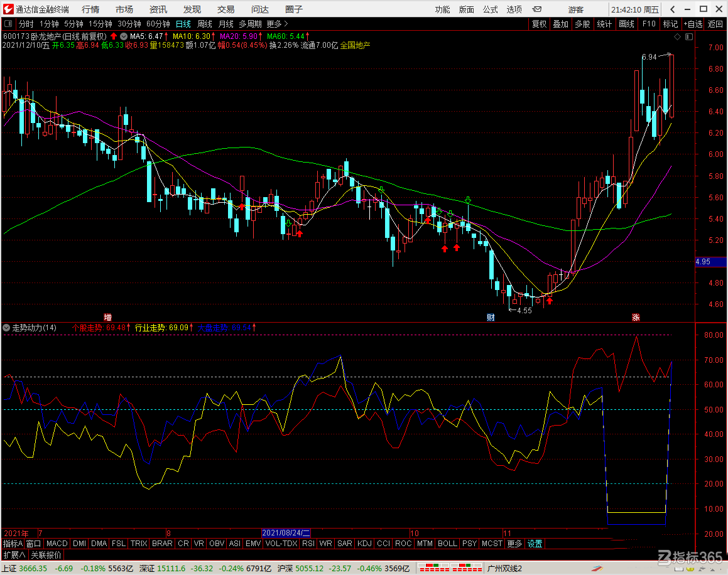Click the 返回 back button
The height and width of the screenshot is (575, 728).
coord(715,24)
